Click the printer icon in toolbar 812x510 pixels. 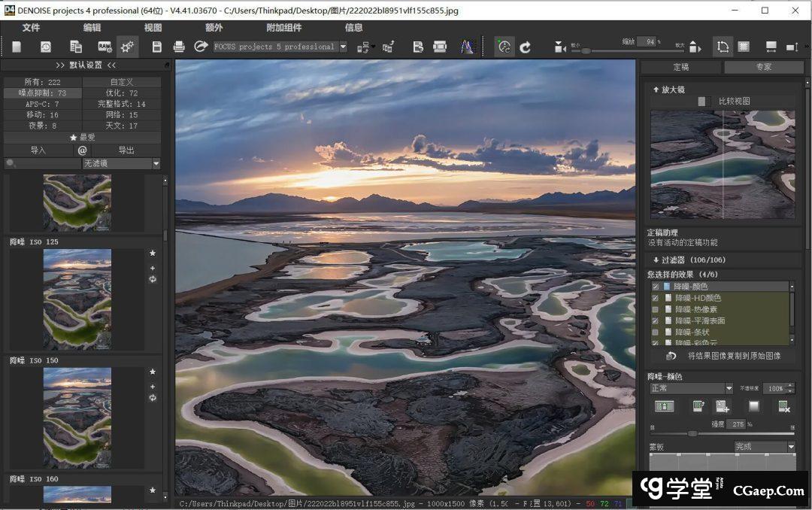pos(179,47)
